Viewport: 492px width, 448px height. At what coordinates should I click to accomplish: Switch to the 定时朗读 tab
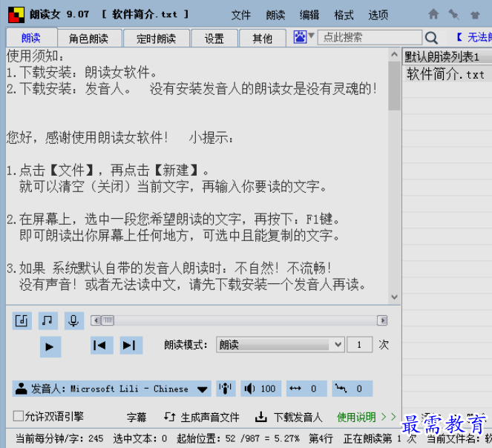pyautogui.click(x=157, y=39)
